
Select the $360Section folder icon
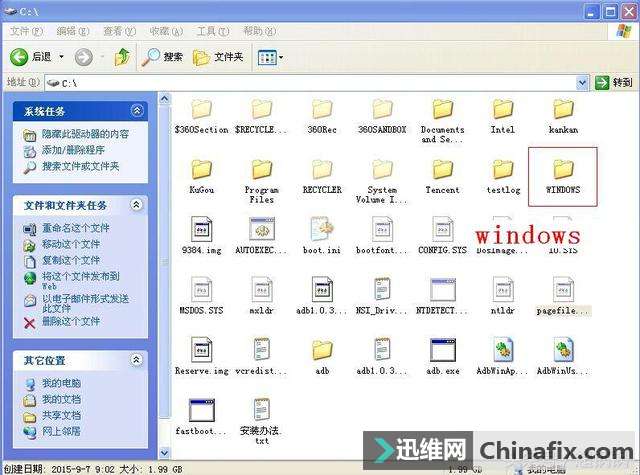tap(201, 109)
